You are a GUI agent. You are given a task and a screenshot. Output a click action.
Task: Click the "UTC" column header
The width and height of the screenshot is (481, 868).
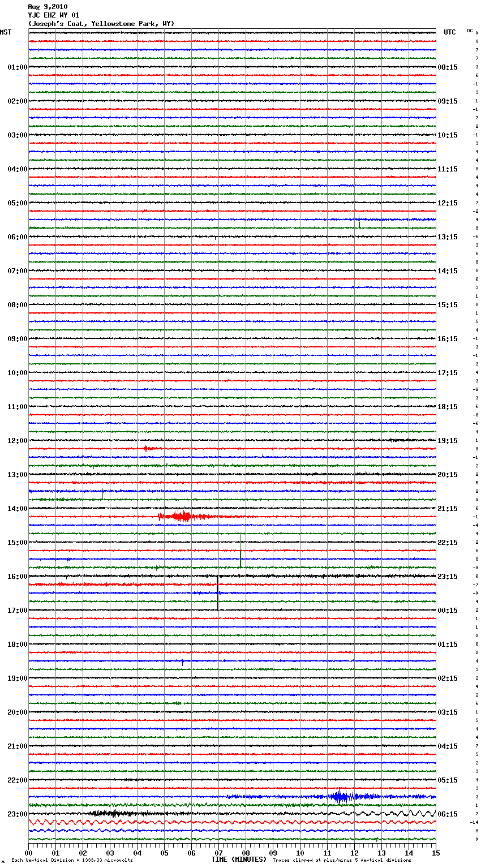[450, 32]
